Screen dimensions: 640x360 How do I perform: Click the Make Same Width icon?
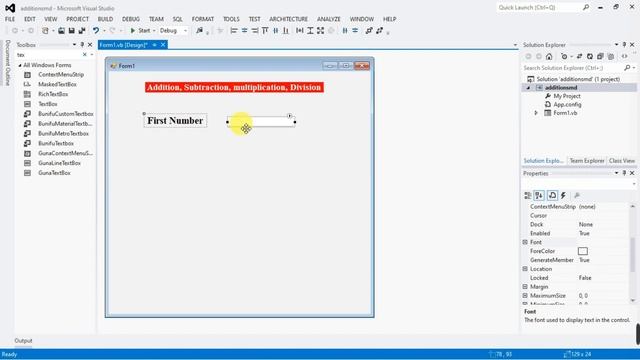[300, 31]
